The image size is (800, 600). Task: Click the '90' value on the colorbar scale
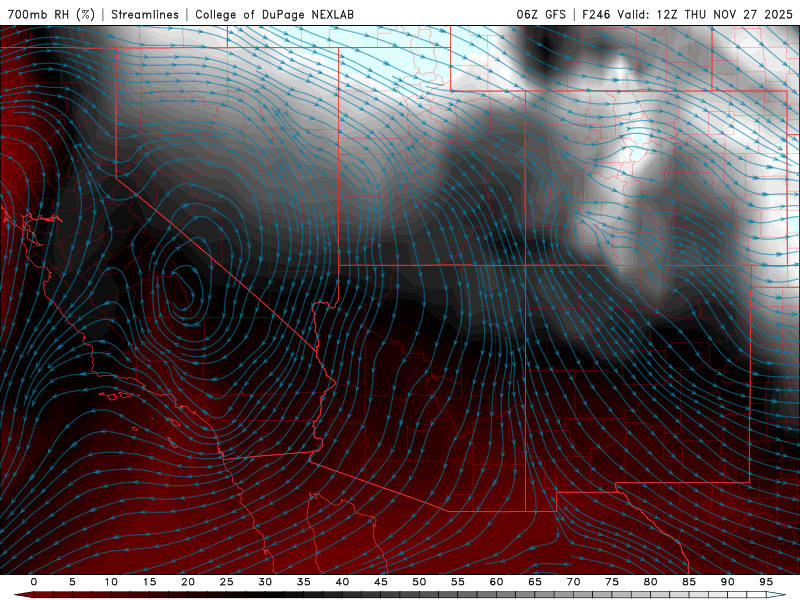coord(727,582)
